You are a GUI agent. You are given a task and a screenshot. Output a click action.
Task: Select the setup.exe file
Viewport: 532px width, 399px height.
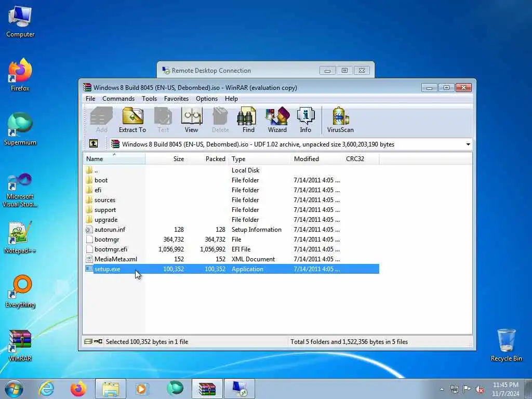pyautogui.click(x=231, y=269)
